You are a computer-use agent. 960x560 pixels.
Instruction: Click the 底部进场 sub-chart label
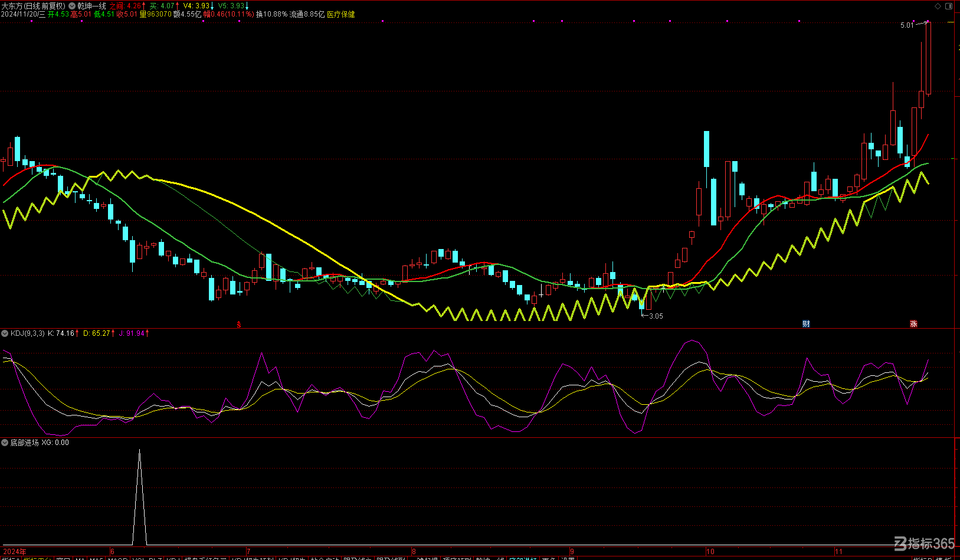(x=24, y=443)
